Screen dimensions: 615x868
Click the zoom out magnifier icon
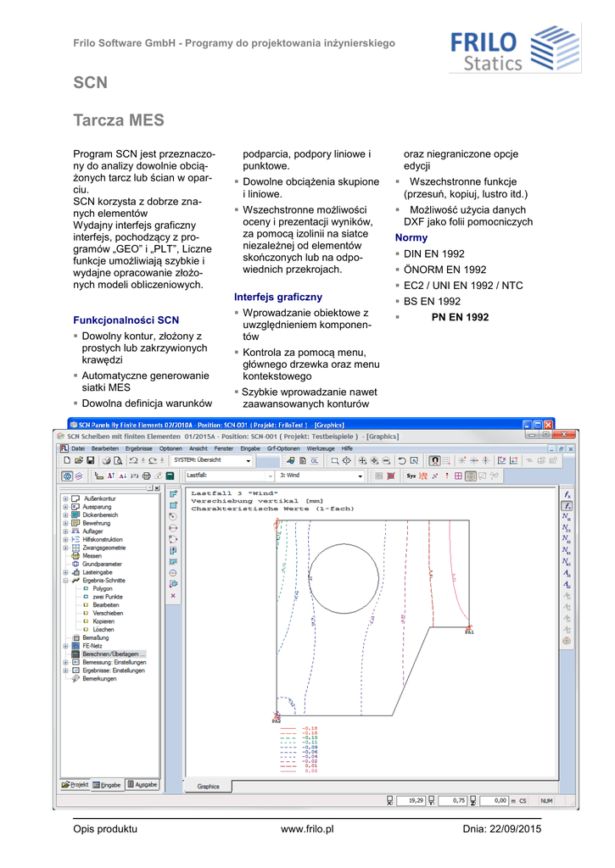point(385,460)
